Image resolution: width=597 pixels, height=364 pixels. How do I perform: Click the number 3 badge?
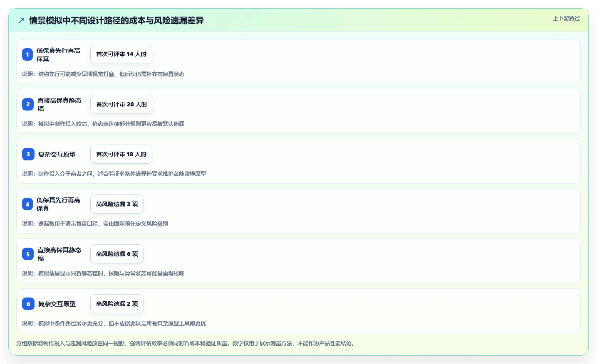point(28,154)
